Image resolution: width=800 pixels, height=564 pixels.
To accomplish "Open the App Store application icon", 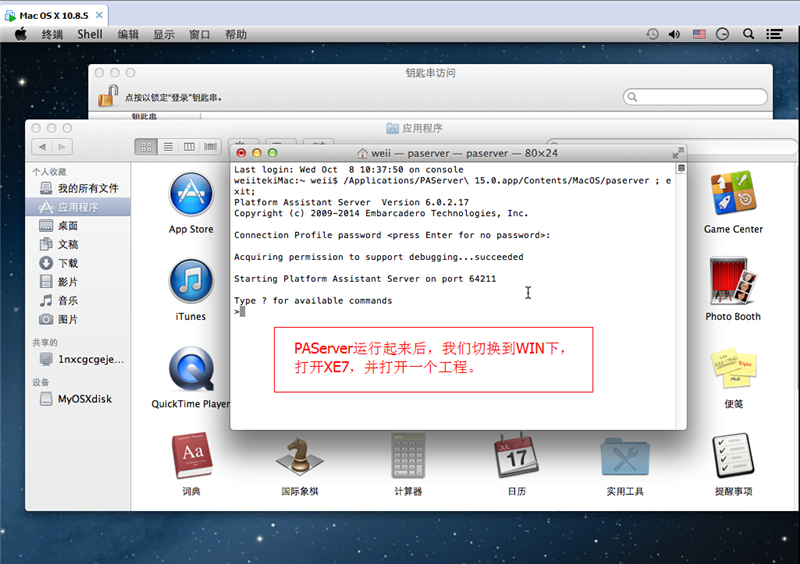I will tap(191, 194).
